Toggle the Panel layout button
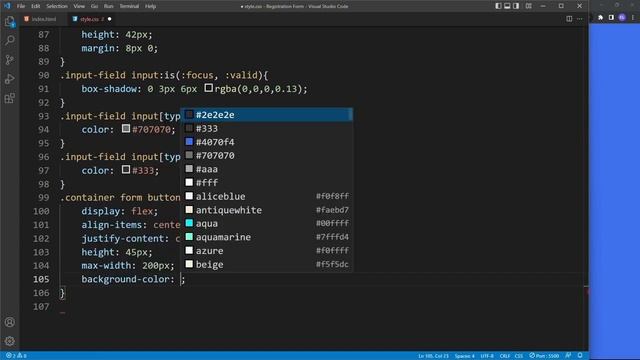The height and width of the screenshot is (360, 640). (507, 6)
